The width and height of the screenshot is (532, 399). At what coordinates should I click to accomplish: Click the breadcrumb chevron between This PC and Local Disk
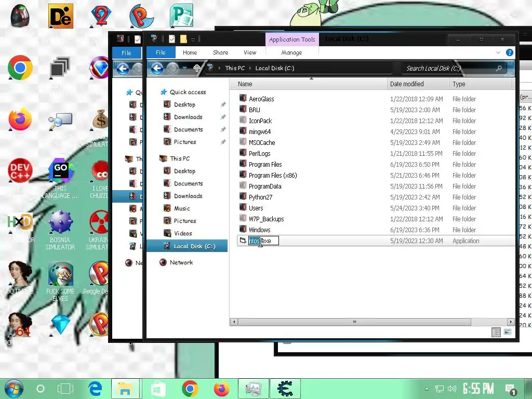click(x=250, y=68)
